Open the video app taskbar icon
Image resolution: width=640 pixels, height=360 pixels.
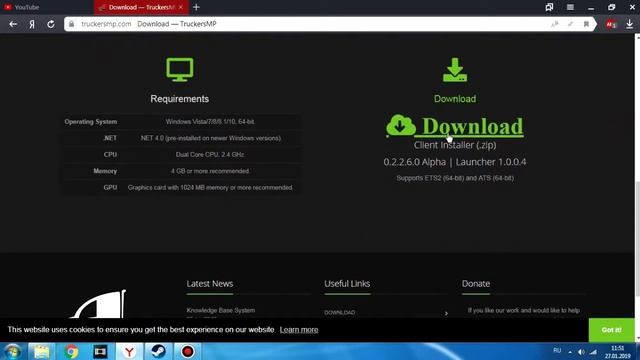point(100,351)
